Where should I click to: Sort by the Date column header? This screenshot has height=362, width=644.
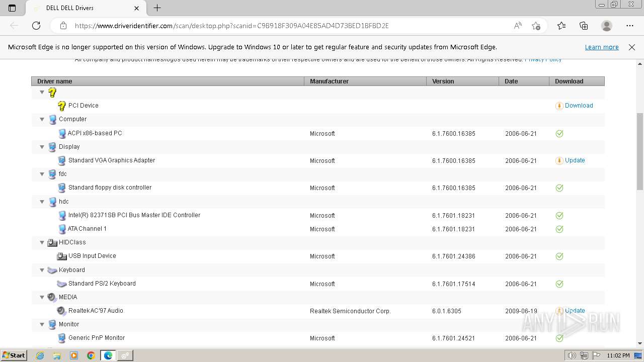(524, 81)
